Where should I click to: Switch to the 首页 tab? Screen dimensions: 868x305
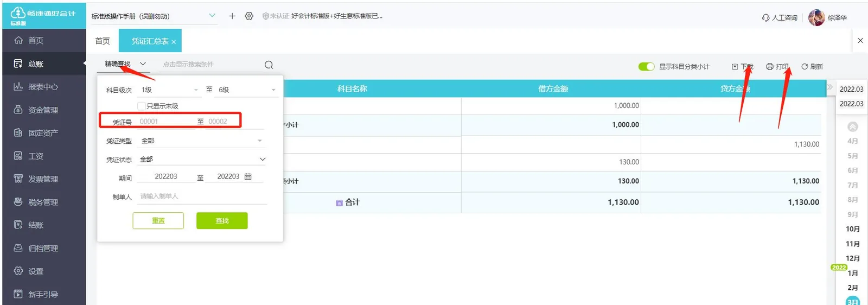pos(103,41)
